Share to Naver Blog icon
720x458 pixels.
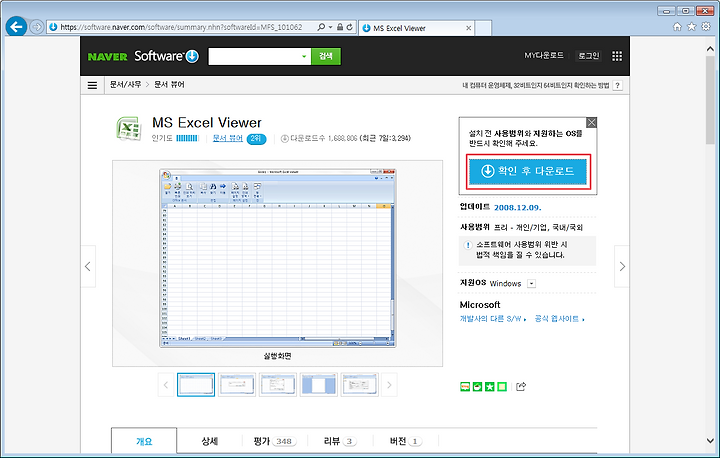(x=465, y=387)
